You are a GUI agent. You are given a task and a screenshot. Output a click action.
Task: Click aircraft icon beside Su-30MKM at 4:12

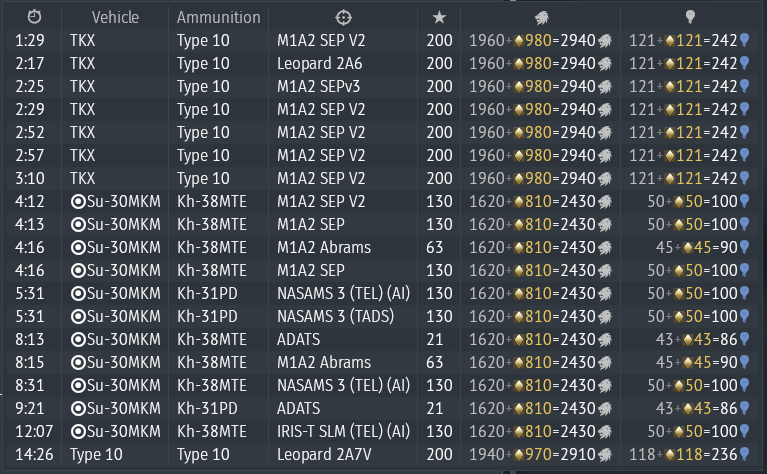coord(78,202)
